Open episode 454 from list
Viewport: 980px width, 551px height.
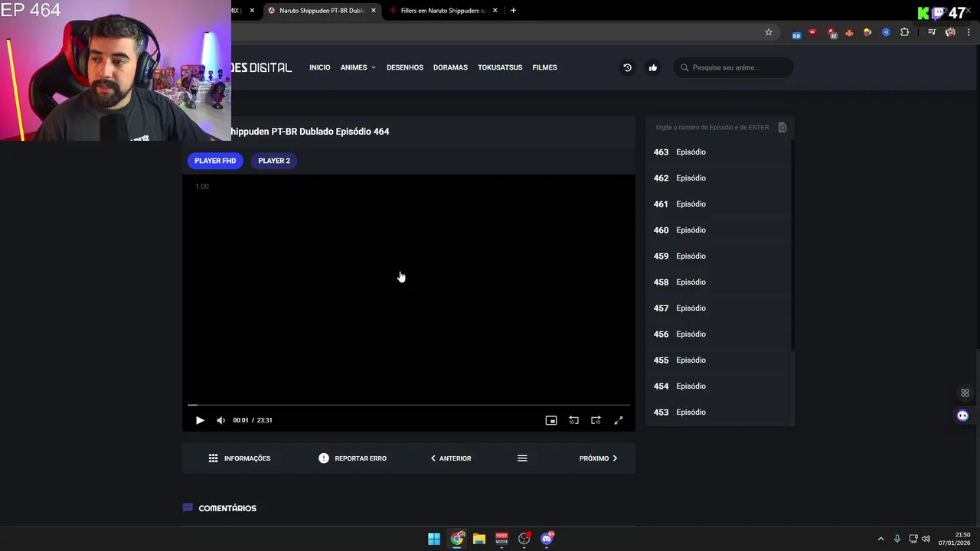point(717,386)
